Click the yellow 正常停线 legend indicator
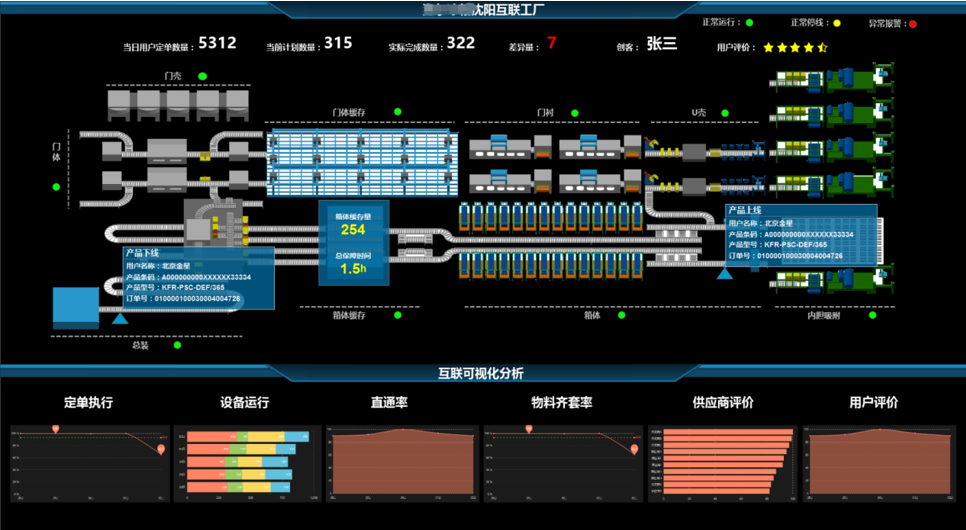This screenshot has height=530, width=966. tap(837, 22)
